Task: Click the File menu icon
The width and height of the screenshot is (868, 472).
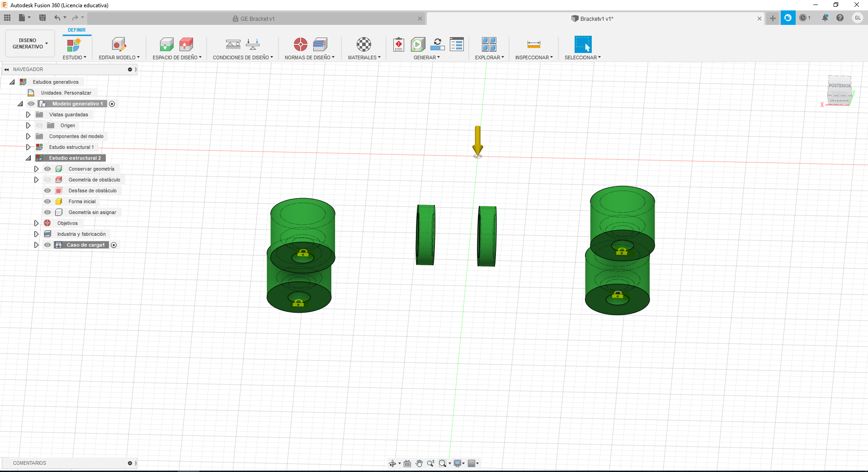Action: (22, 18)
